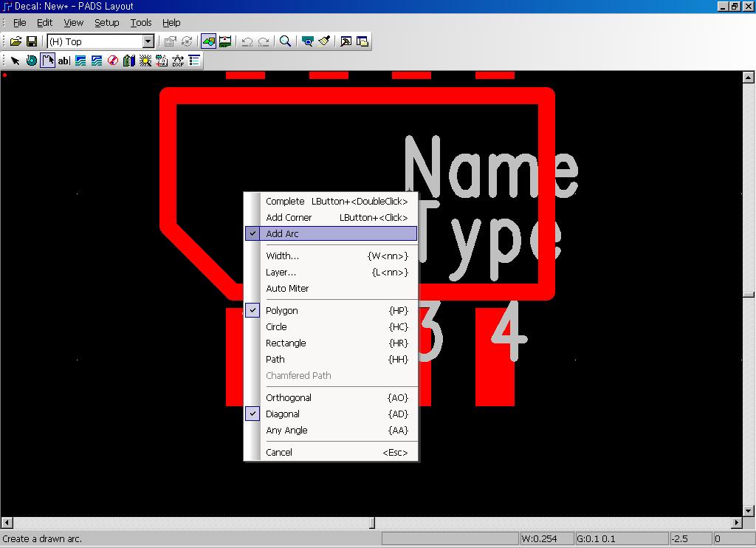The height and width of the screenshot is (548, 756).
Task: Click the Project Explorer window icon
Action: tap(362, 41)
